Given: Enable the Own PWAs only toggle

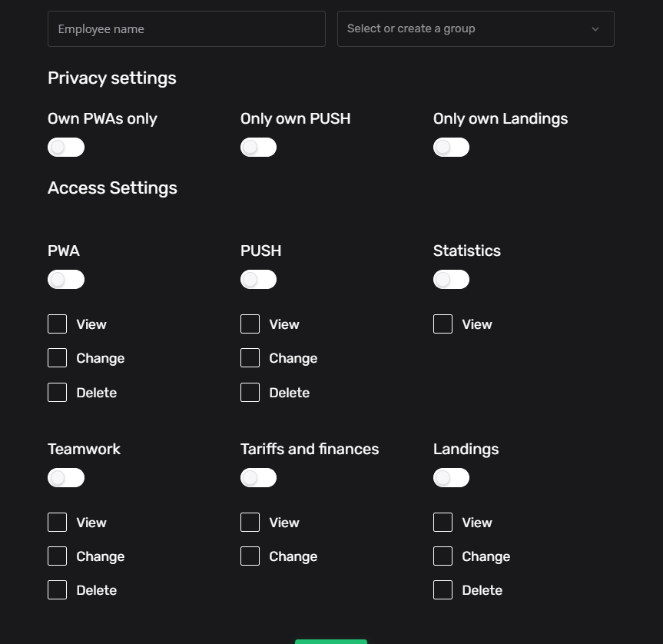Looking at the screenshot, I should 66,148.
